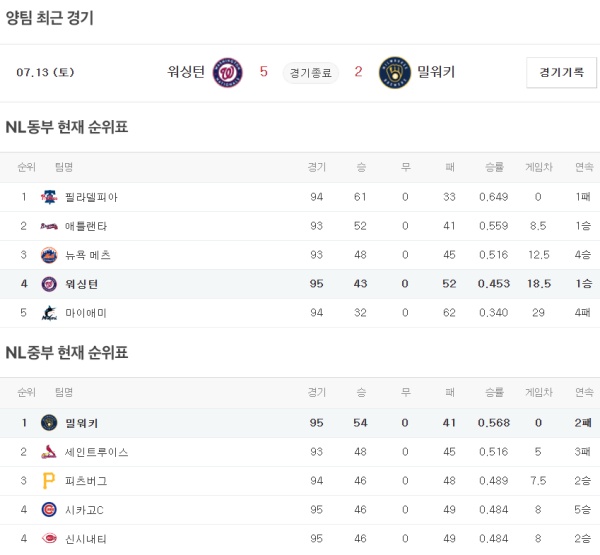
Task: Click the 게임차 column header in NL중부 table
Action: pos(539,392)
